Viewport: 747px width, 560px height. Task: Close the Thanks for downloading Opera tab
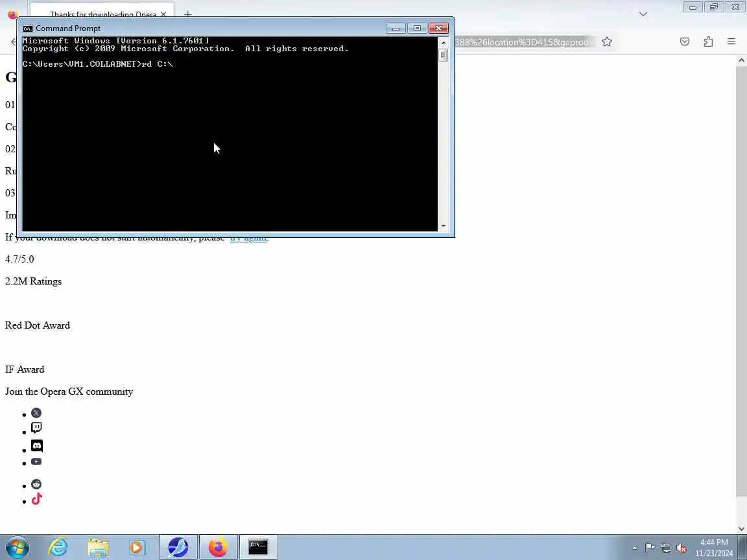pos(163,14)
